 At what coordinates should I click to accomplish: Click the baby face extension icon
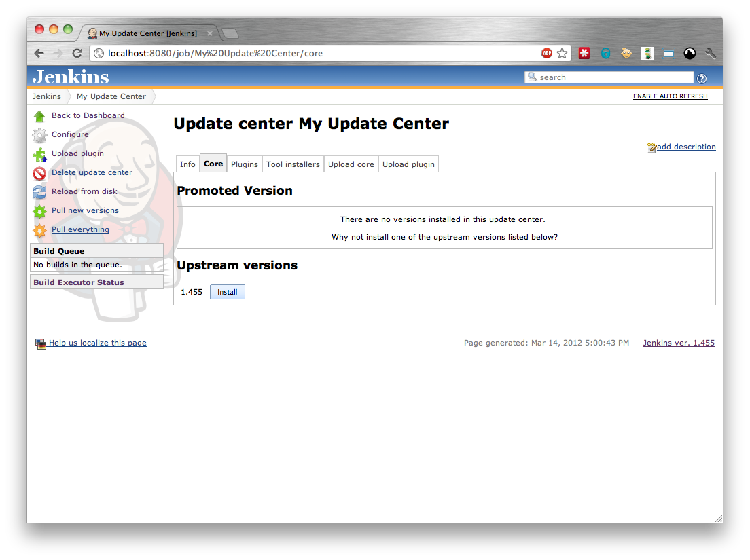pyautogui.click(x=626, y=53)
